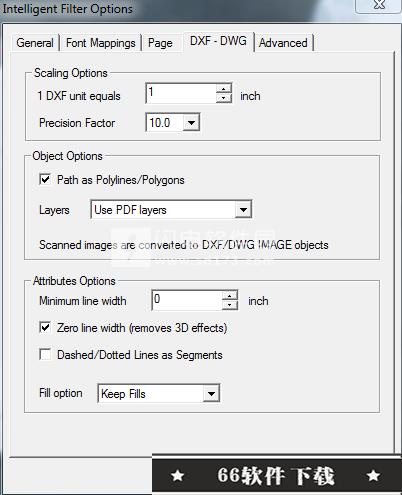Go to the Page tab

(x=160, y=43)
